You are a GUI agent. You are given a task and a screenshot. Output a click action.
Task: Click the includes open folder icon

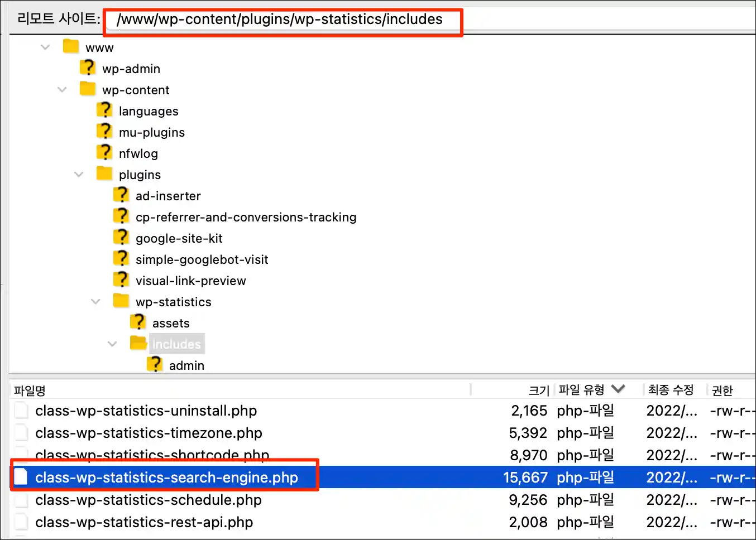coord(138,343)
